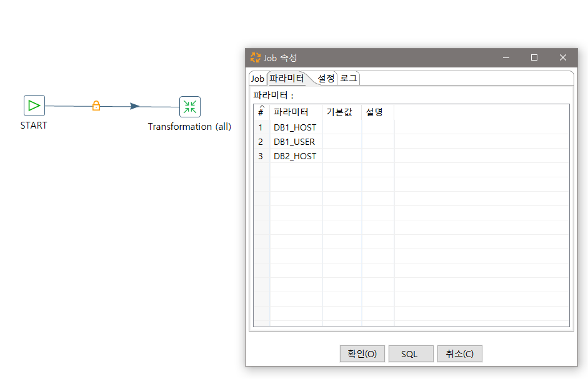Click the Job 속성 dialog title icon
Screen dimensions: 588x379
[256, 57]
